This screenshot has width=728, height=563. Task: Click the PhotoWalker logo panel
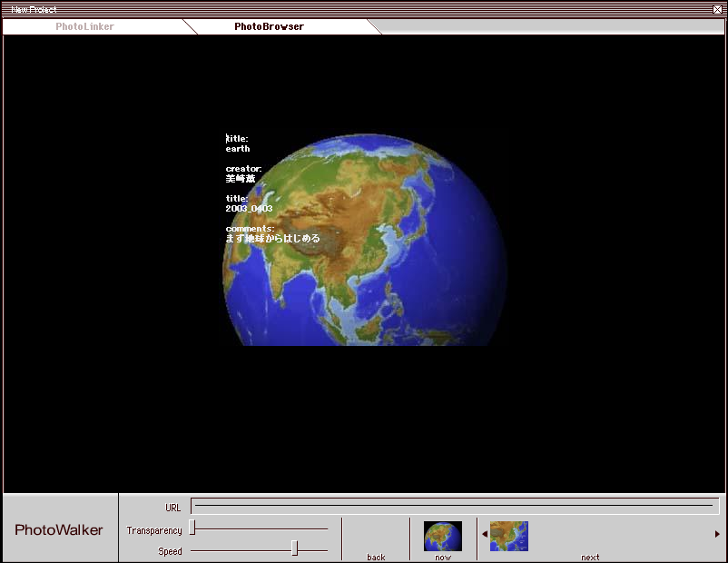(60, 529)
